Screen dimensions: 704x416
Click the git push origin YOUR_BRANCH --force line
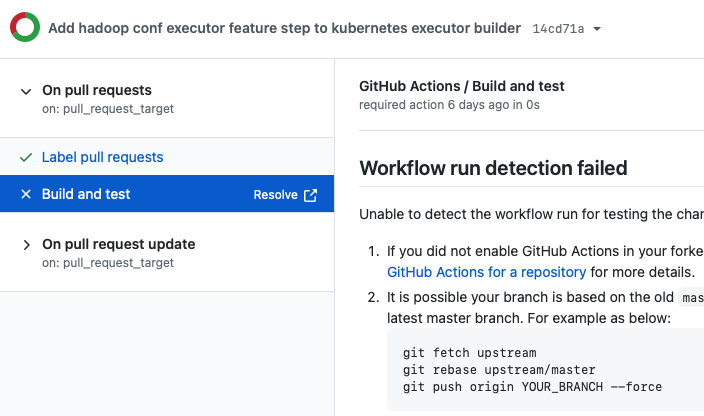point(532,387)
